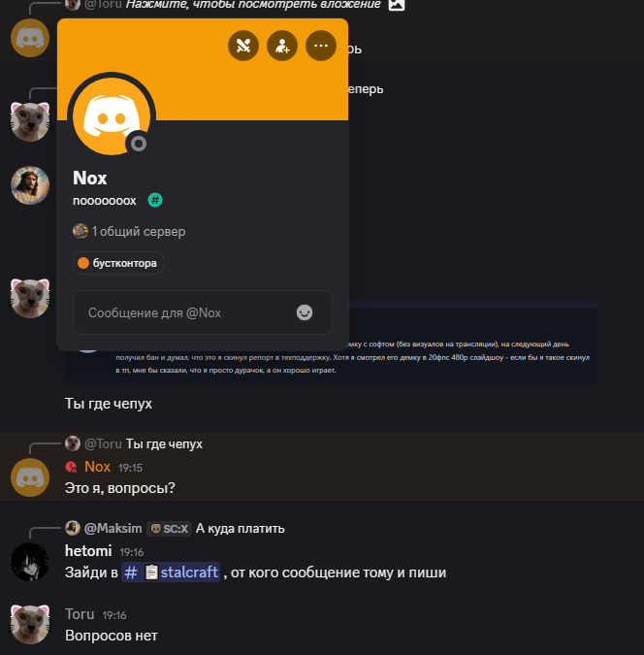Open hetomi's dark avatar
The width and height of the screenshot is (644, 655).
point(30,562)
